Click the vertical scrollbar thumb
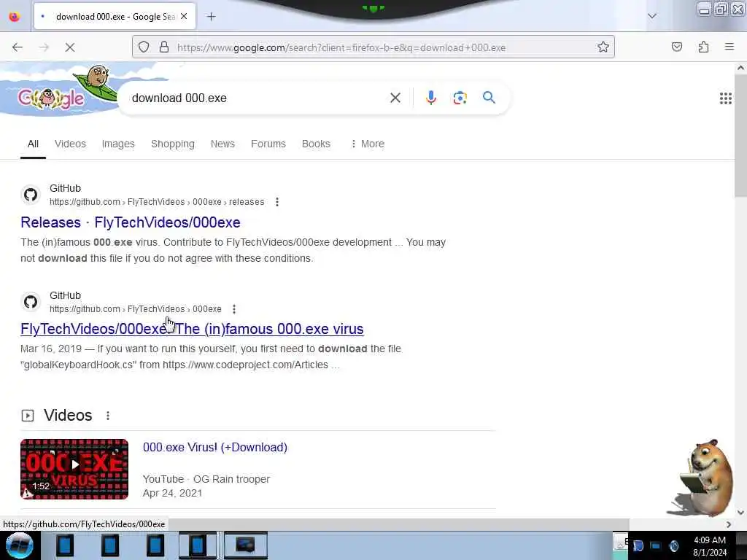The width and height of the screenshot is (747, 560). tap(740, 136)
